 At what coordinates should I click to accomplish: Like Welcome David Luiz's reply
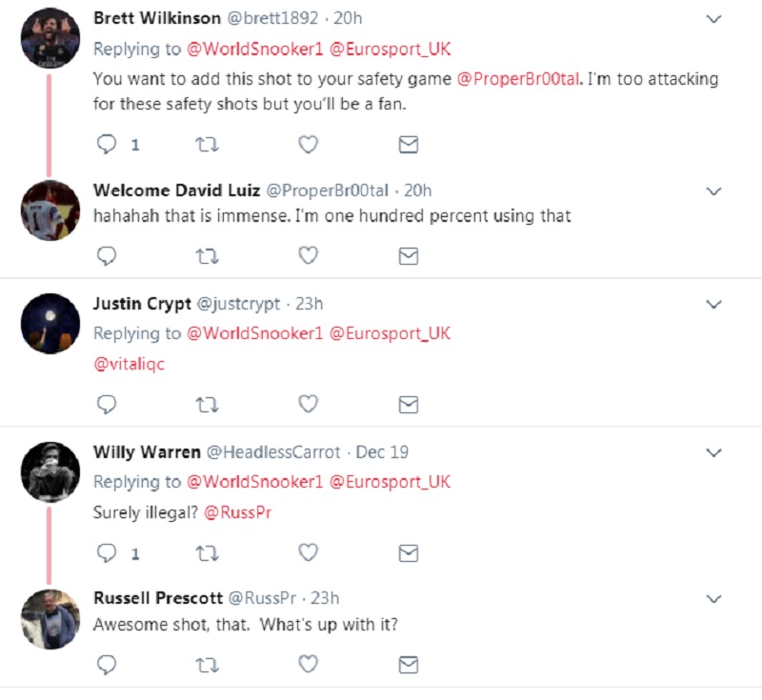tap(308, 256)
